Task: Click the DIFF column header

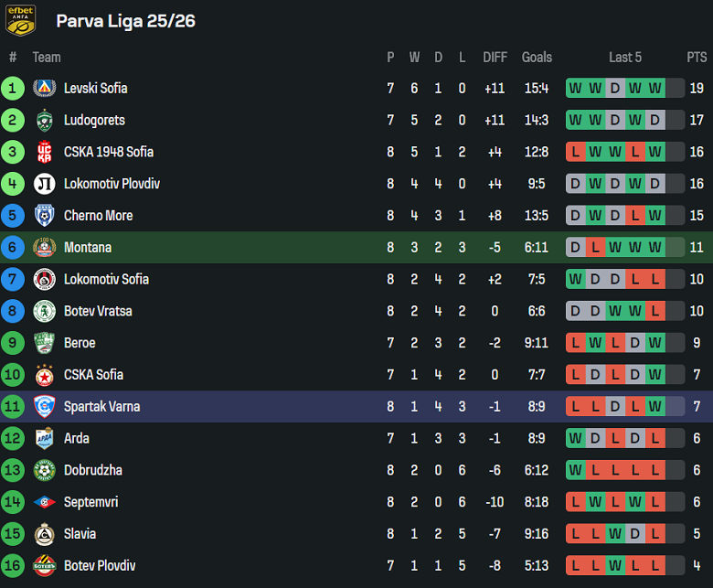Action: coord(495,57)
